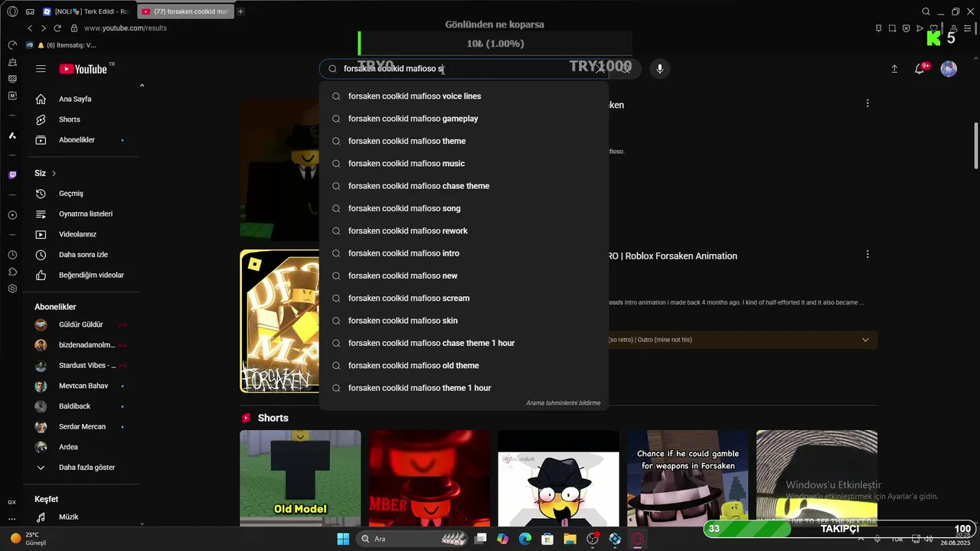Click the page vertical scrollbar
The image size is (980, 551).
[x=975, y=145]
